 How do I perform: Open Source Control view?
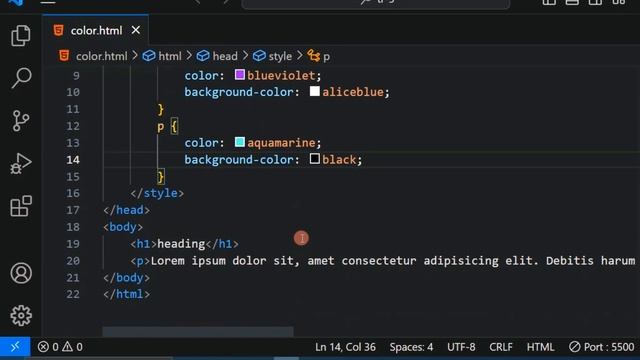[x=20, y=120]
